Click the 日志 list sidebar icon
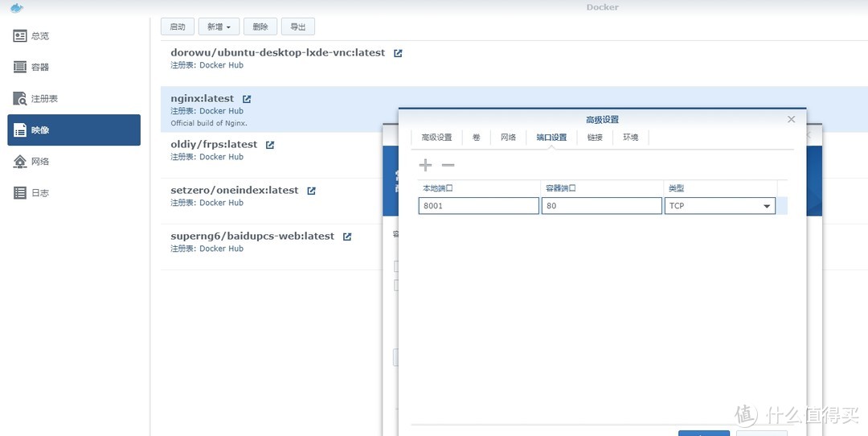The width and height of the screenshot is (868, 436). point(20,193)
